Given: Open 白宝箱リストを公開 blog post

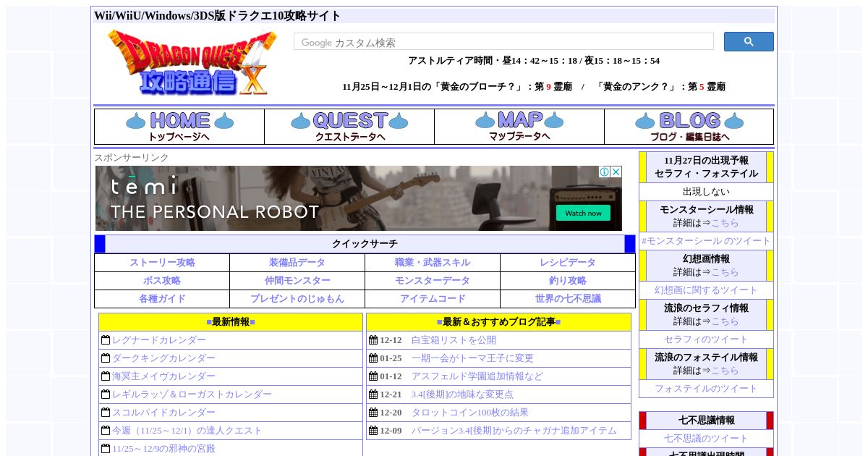Looking at the screenshot, I should coord(454,340).
